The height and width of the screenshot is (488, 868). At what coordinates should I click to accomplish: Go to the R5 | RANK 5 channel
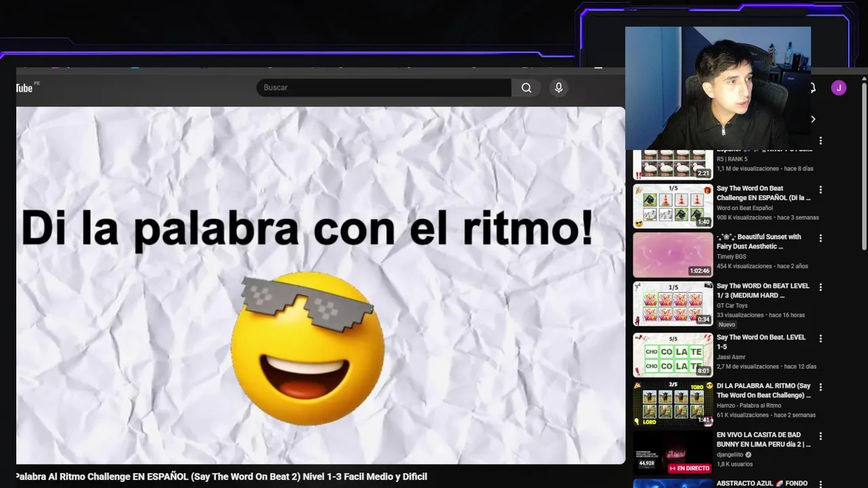point(732,159)
